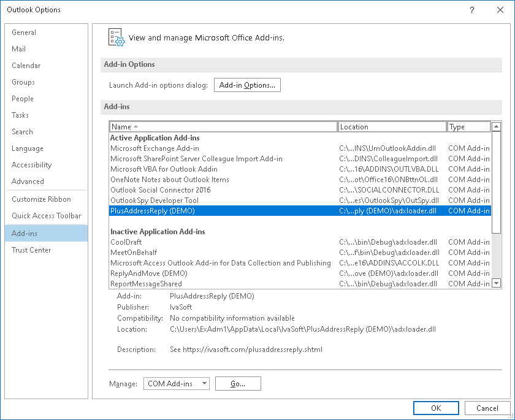Select PlusAddressReply (DEMO) highlighted row
Screen dimensions: 515x420
click(300, 211)
